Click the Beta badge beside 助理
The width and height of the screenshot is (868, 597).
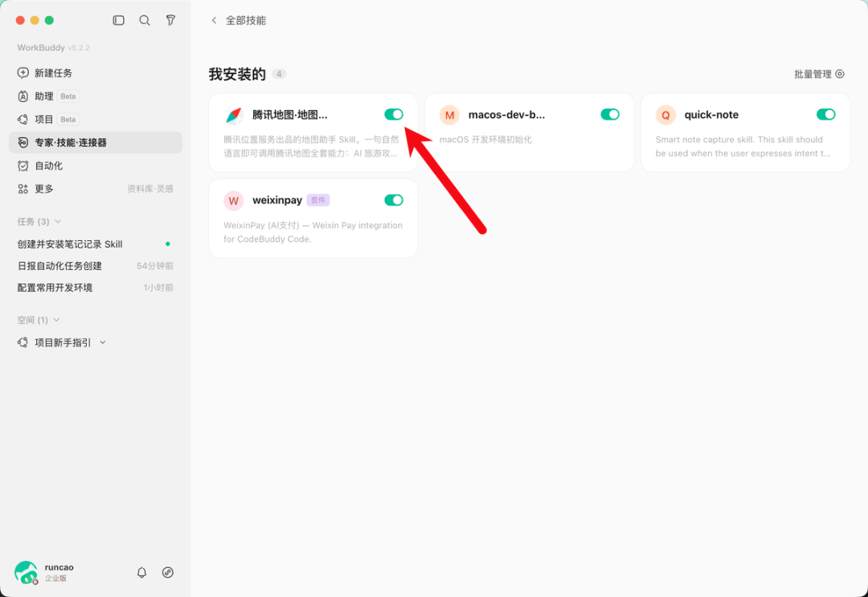click(68, 96)
